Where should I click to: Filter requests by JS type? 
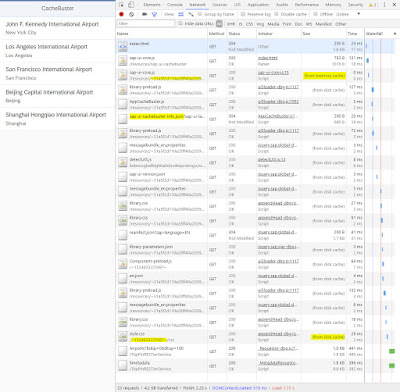tap(240, 24)
